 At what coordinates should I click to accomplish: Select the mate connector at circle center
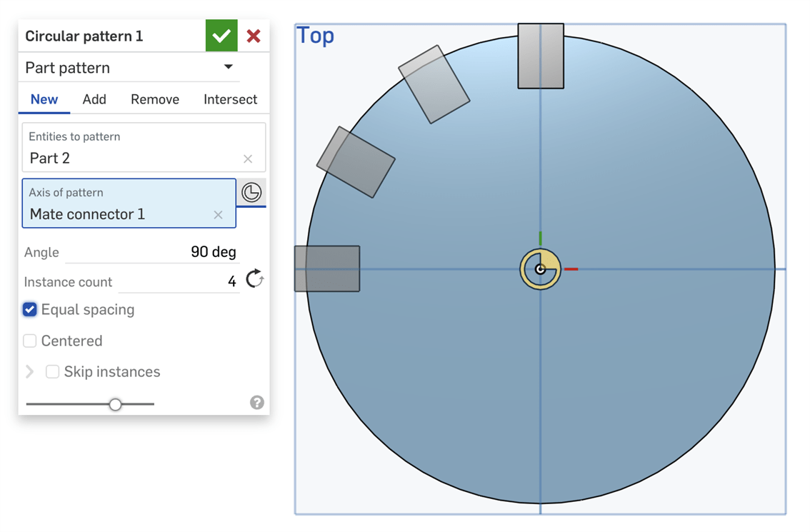tap(540, 269)
